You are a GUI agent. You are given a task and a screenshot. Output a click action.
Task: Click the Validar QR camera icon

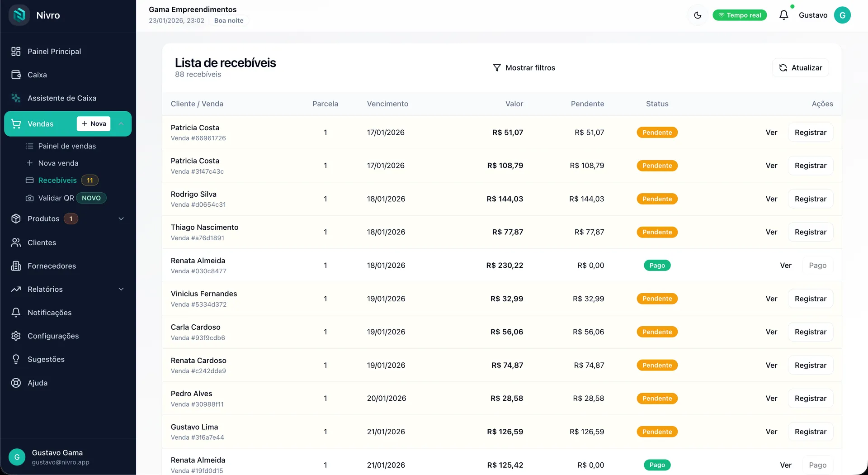pyautogui.click(x=30, y=198)
